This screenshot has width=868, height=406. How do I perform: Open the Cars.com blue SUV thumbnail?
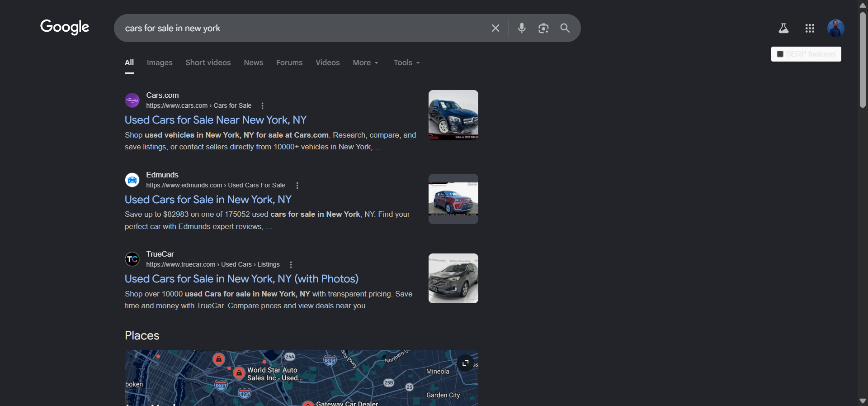click(x=453, y=115)
